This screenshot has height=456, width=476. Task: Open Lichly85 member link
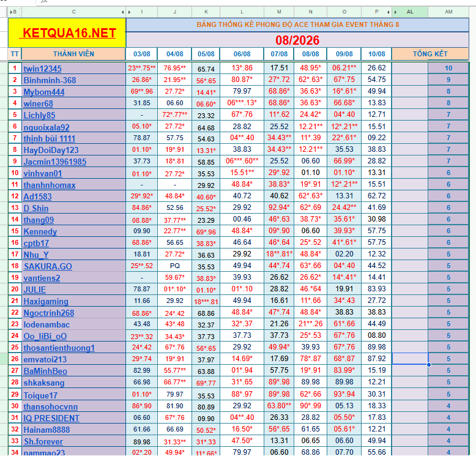pos(40,115)
